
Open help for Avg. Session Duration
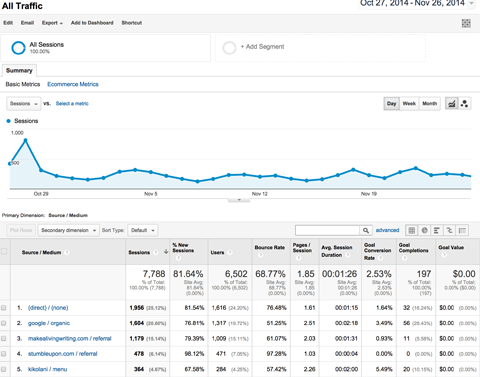[x=348, y=255]
